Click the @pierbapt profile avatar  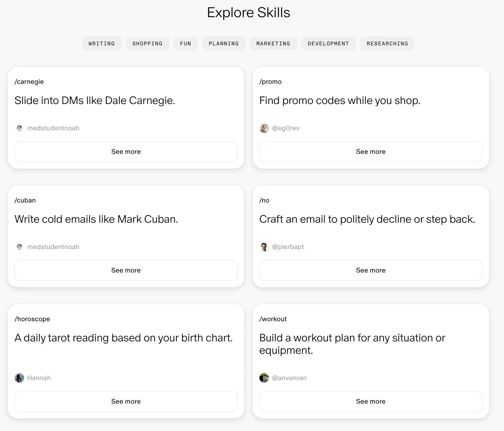click(x=264, y=247)
